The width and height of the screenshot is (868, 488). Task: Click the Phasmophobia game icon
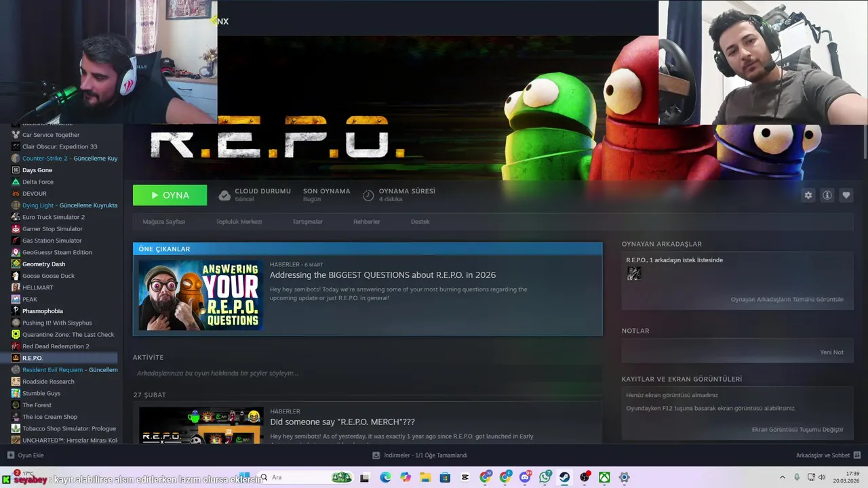coord(16,311)
